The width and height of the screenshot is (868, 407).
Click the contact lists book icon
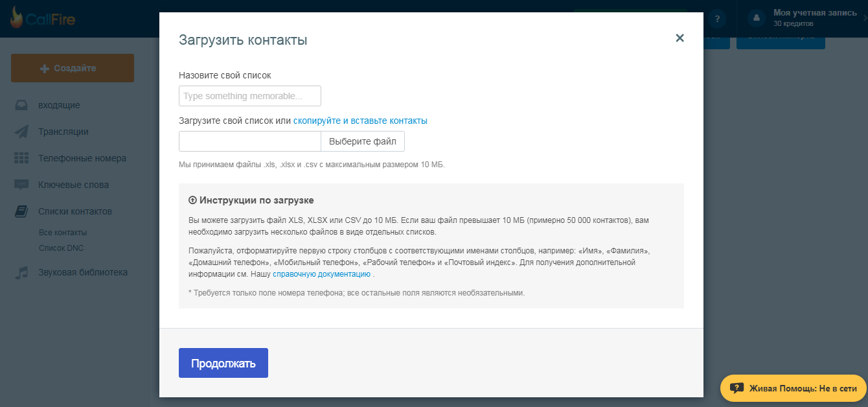coord(21,211)
